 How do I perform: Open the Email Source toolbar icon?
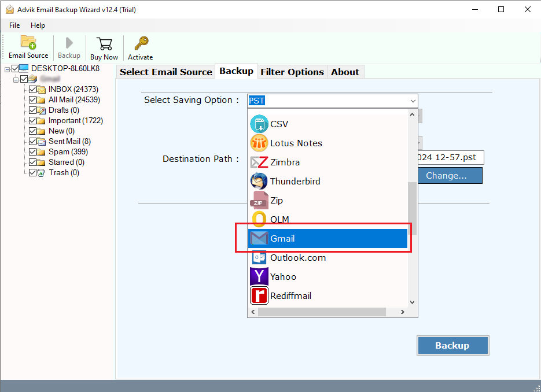28,42
